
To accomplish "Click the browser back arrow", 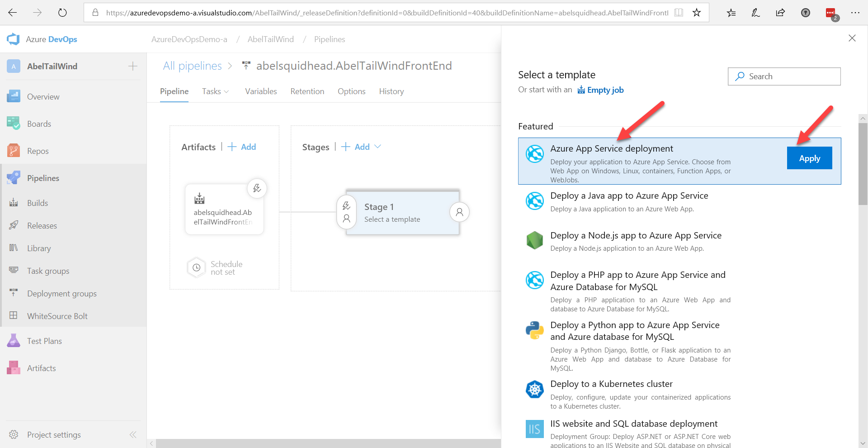I will point(13,13).
